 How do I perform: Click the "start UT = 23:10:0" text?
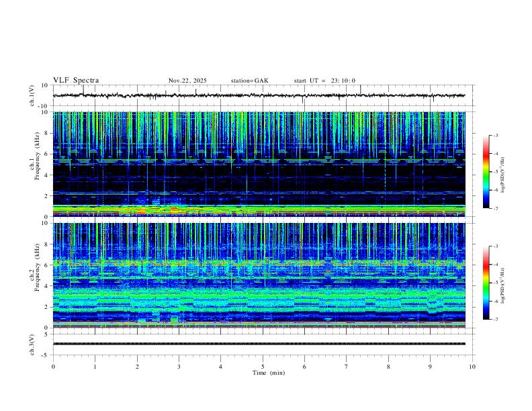click(x=324, y=81)
